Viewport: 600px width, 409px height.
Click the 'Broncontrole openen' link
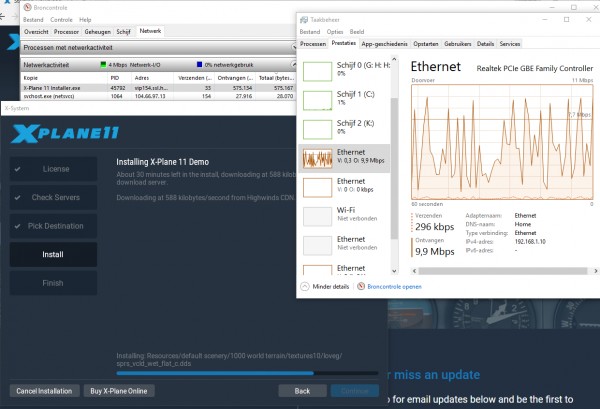[395, 287]
